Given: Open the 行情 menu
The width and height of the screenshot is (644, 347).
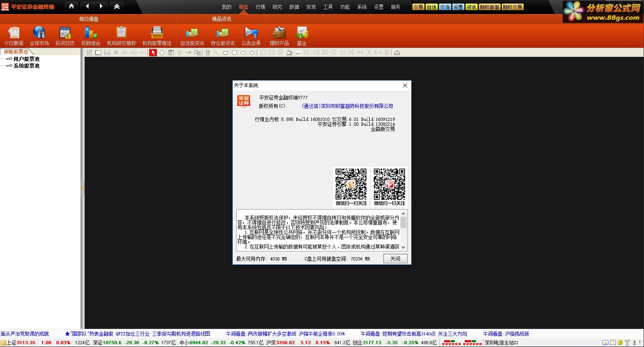Looking at the screenshot, I should pos(261,7).
